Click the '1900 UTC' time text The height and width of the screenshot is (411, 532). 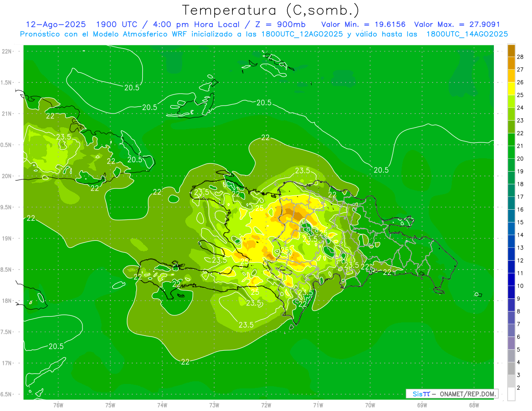(116, 24)
